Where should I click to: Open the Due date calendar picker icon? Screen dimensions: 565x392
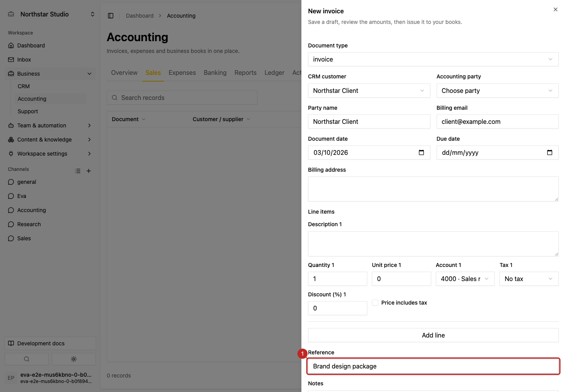[550, 152]
